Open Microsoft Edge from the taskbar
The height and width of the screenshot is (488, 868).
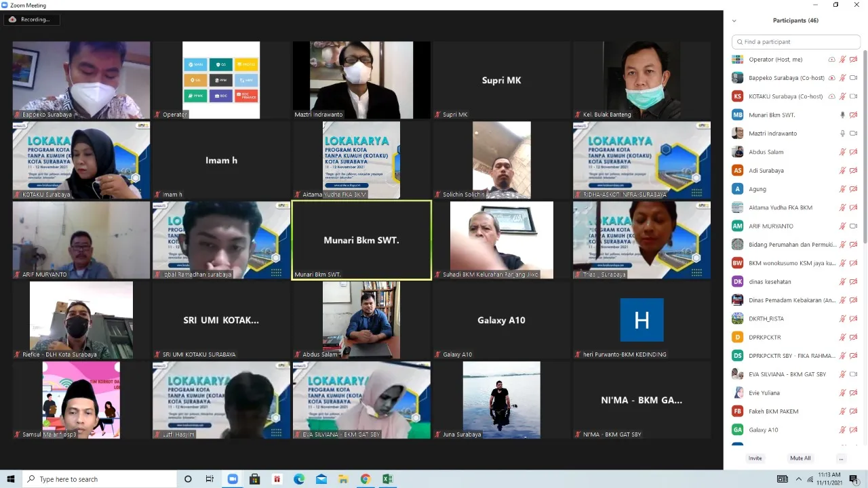coord(299,479)
